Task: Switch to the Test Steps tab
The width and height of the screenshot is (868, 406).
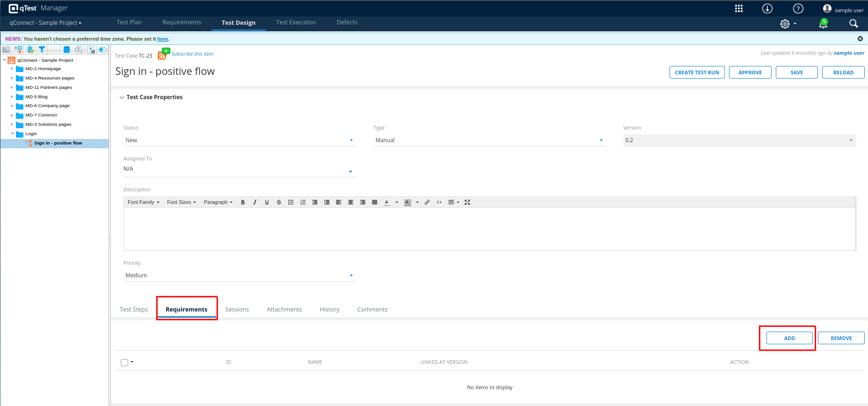Action: 134,310
